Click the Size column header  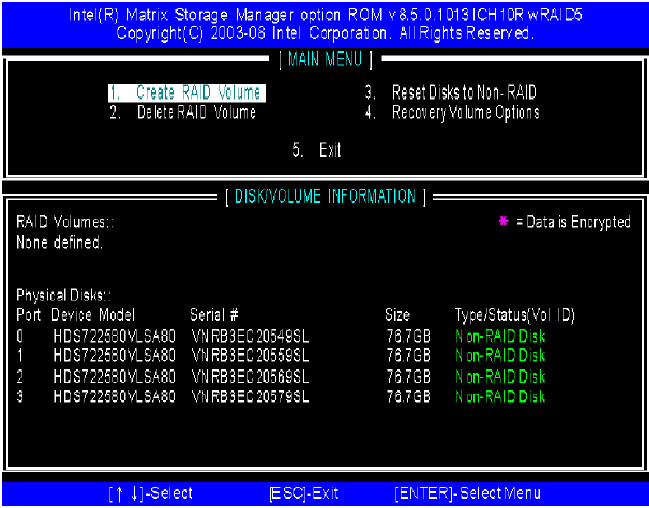pos(397,315)
